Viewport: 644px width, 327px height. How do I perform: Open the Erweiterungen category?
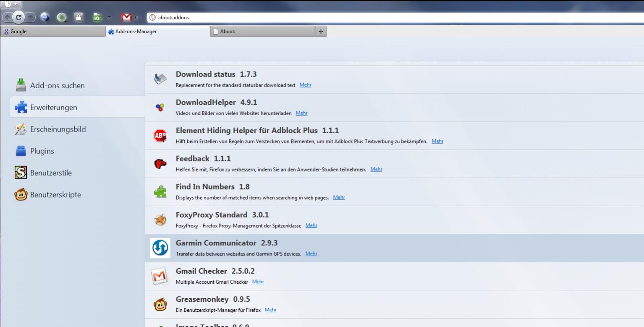(77, 107)
